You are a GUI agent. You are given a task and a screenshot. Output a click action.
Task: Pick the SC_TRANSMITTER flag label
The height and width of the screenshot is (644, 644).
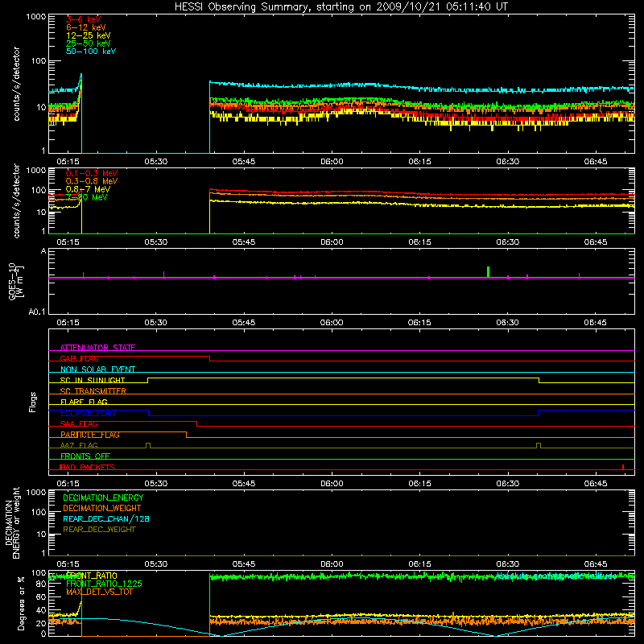[x=93, y=391]
